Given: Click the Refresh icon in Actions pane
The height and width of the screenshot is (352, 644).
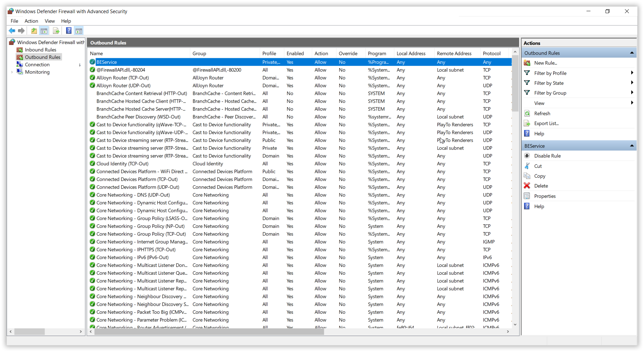Looking at the screenshot, I should click(x=527, y=113).
